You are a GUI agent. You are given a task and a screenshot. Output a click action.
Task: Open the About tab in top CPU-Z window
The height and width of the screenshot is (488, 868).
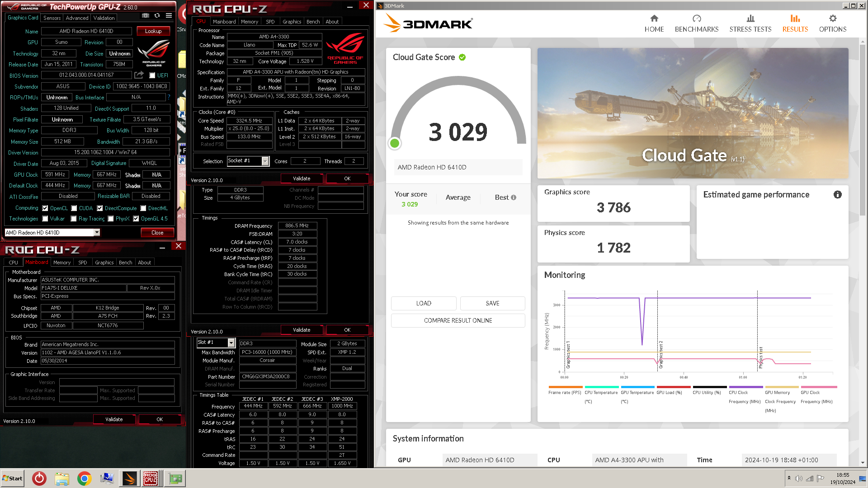click(332, 22)
